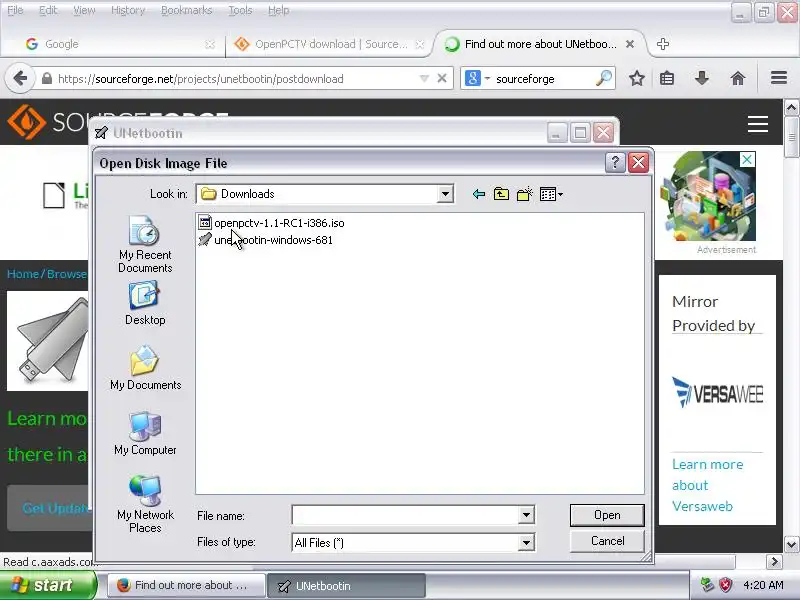Expand the Files of type dropdown

(526, 542)
